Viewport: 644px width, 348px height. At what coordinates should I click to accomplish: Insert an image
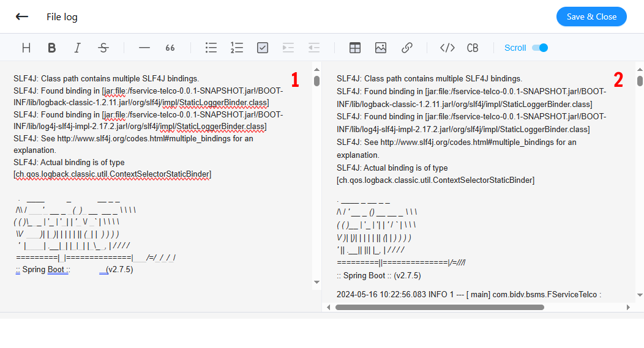click(x=381, y=48)
